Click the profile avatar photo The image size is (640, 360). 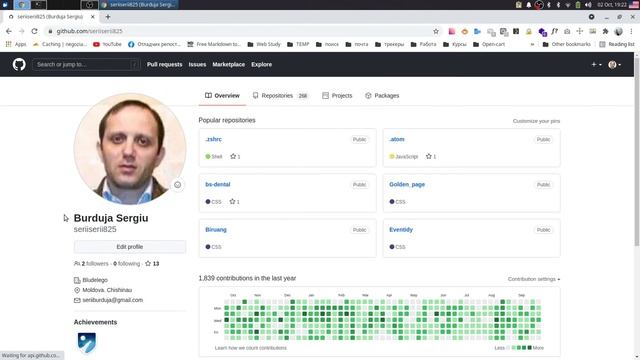click(x=130, y=149)
